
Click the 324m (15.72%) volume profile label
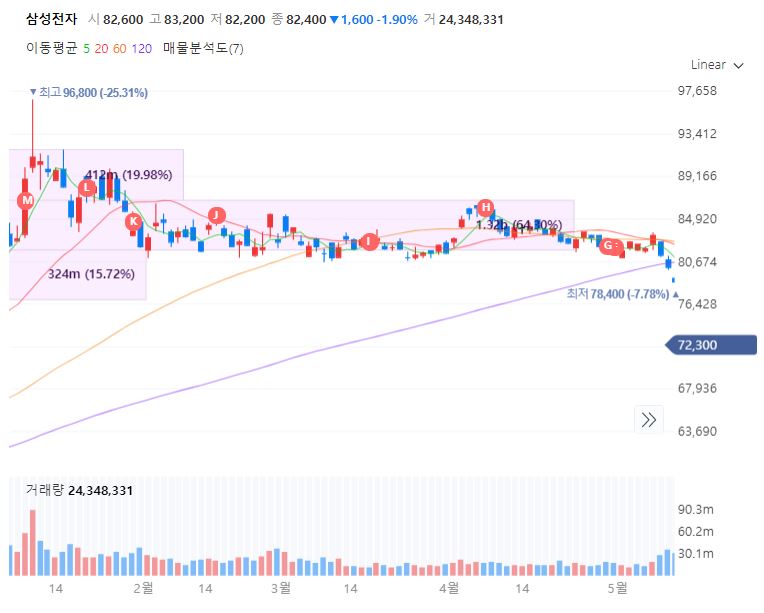click(91, 274)
